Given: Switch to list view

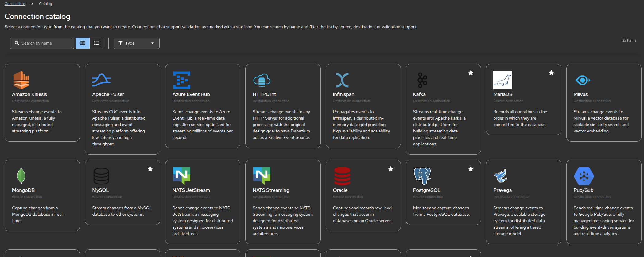Looking at the screenshot, I should coord(96,43).
